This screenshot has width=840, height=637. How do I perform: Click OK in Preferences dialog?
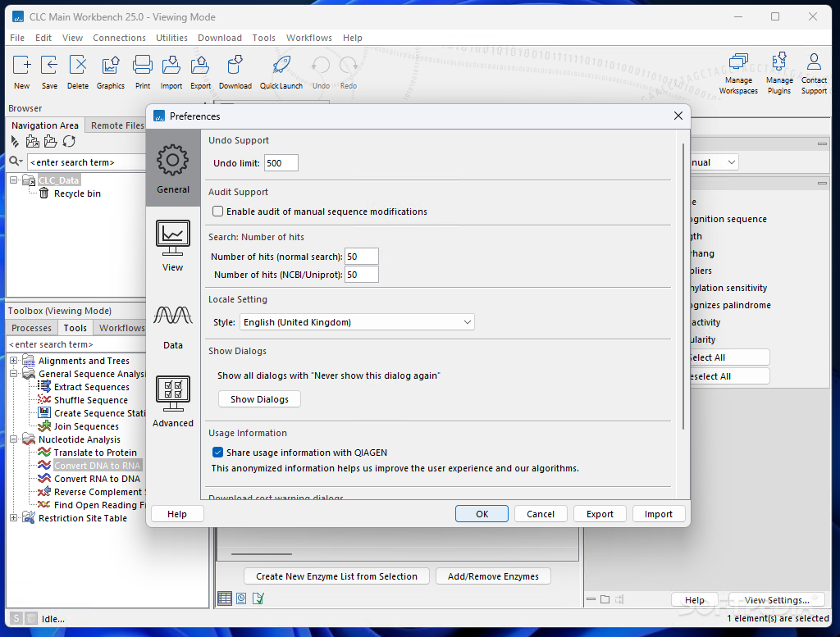tap(482, 514)
